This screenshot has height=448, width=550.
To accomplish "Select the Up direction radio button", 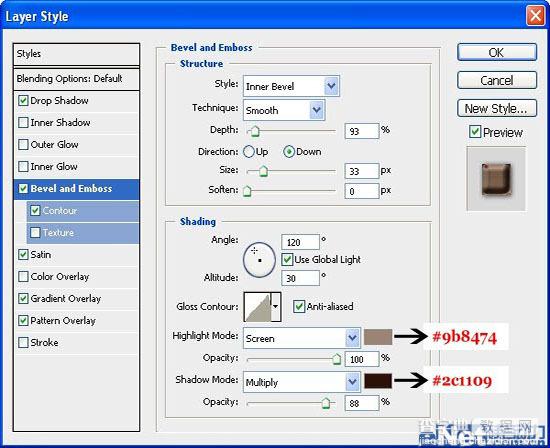I will pyautogui.click(x=249, y=152).
